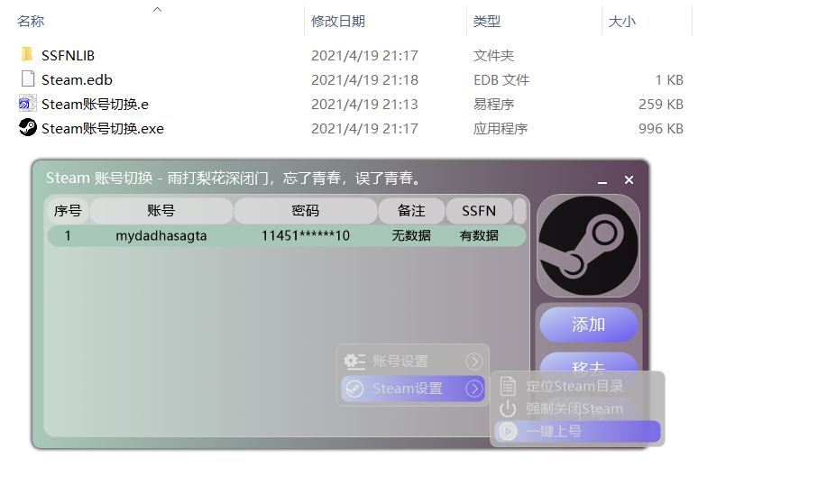Click the 无数据 remark cell
Screen dimensions: 827x504
[x=411, y=235]
